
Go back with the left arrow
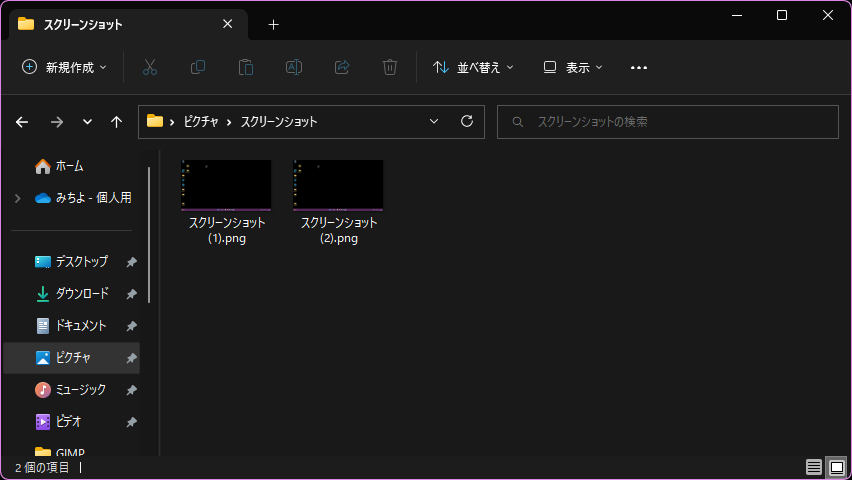(22, 122)
